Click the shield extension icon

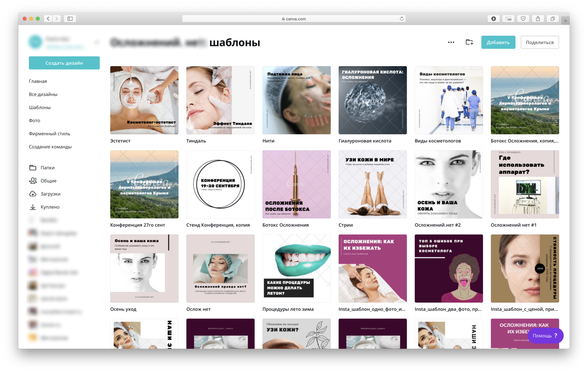pyautogui.click(x=523, y=19)
